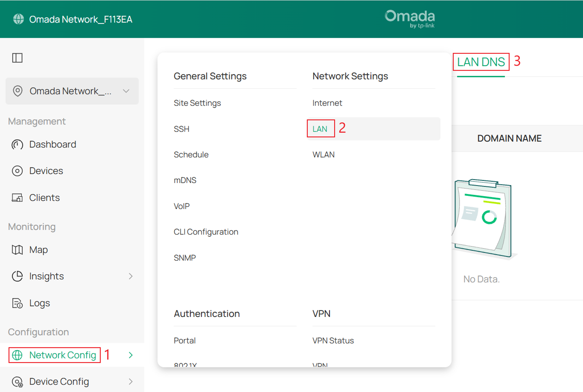The height and width of the screenshot is (392, 583).
Task: Select Network Config in the sidebar
Action: coord(62,355)
